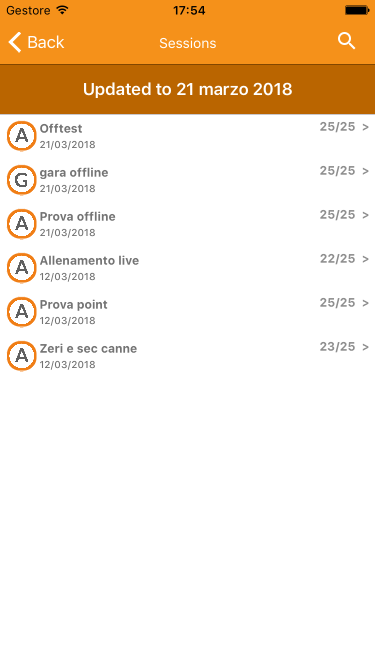Tap the A badge beside Offtest
The height and width of the screenshot is (667, 375).
[x=22, y=136]
